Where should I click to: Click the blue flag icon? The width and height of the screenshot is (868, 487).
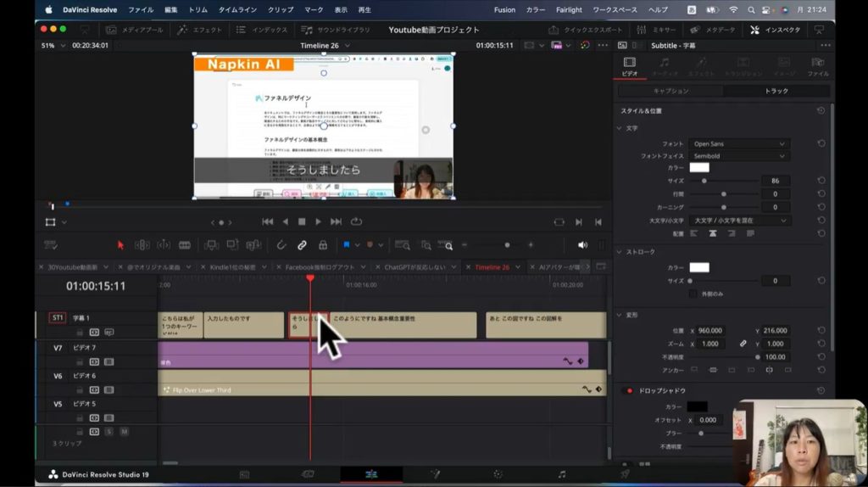pos(347,245)
